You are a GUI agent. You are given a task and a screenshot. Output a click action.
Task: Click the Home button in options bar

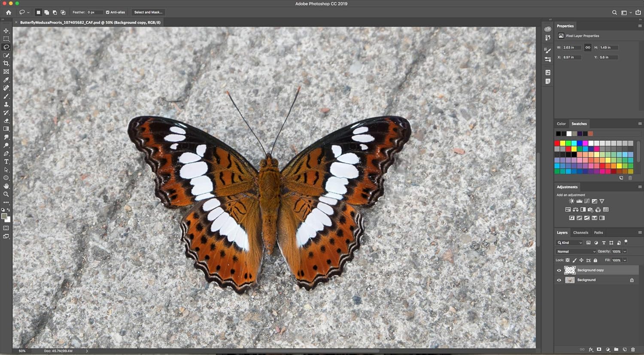coord(9,12)
